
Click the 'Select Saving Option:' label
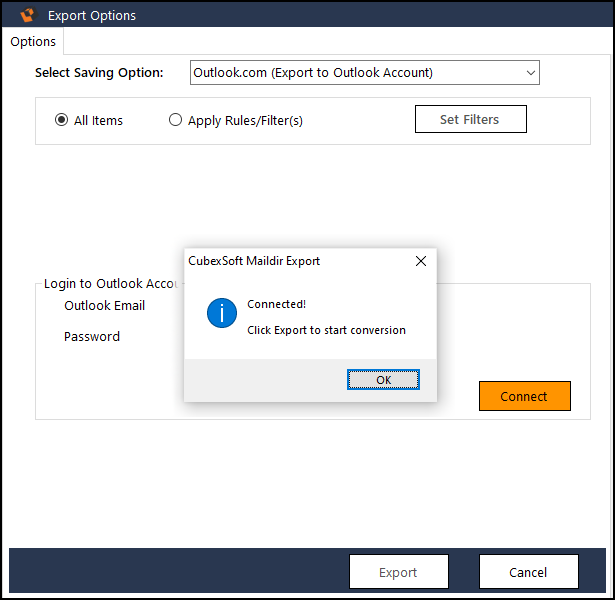click(x=99, y=73)
